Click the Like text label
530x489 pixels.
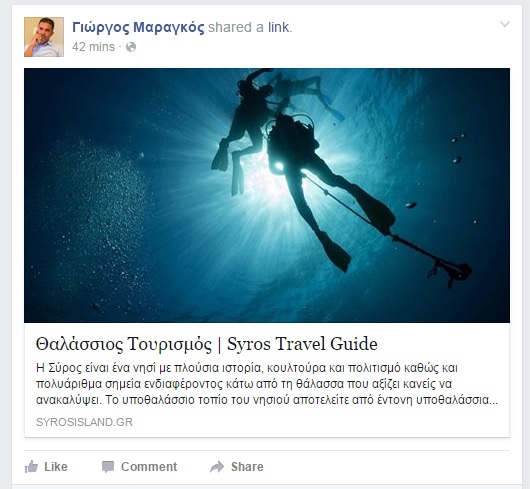point(56,467)
